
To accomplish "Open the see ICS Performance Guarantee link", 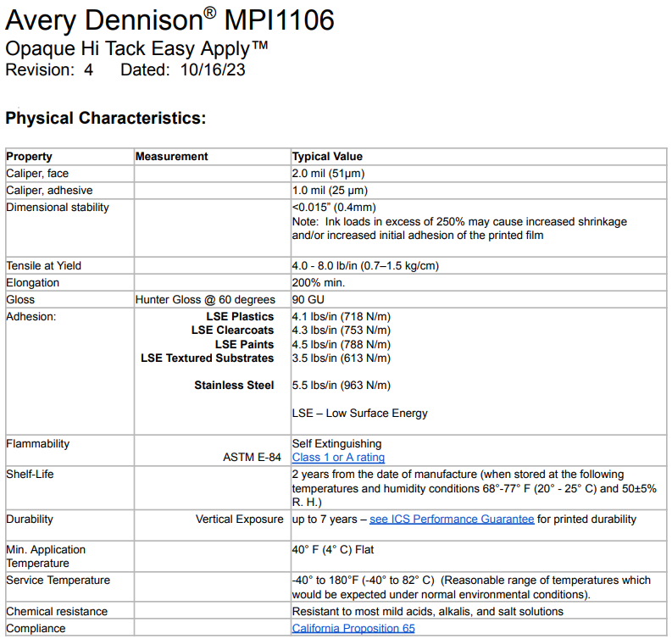I will point(452,519).
